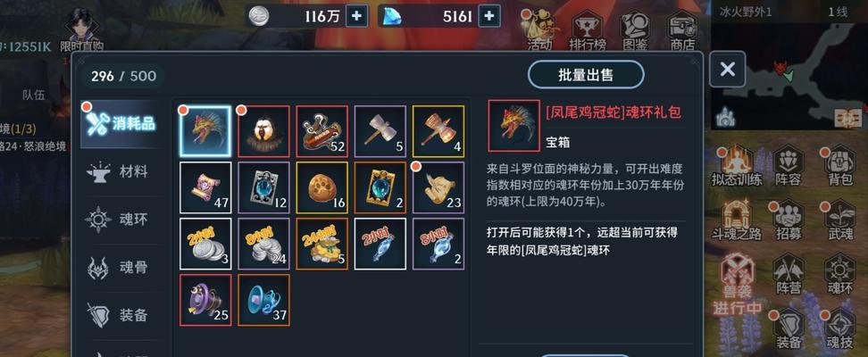
Task: Open the 商店 shop icon
Action: [681, 31]
